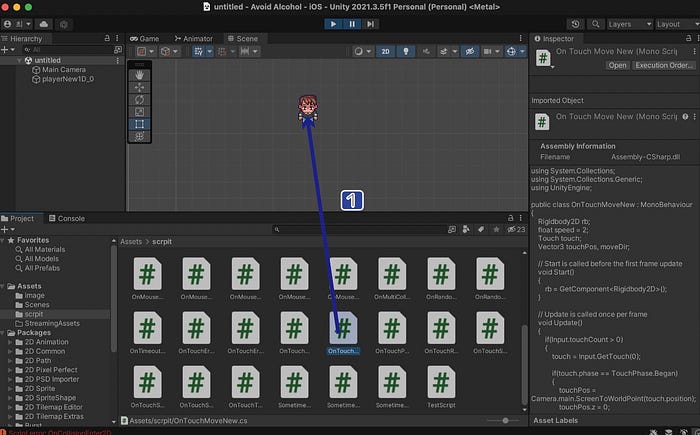Open the Layout dropdown
This screenshot has height=435, width=700.
(x=677, y=24)
